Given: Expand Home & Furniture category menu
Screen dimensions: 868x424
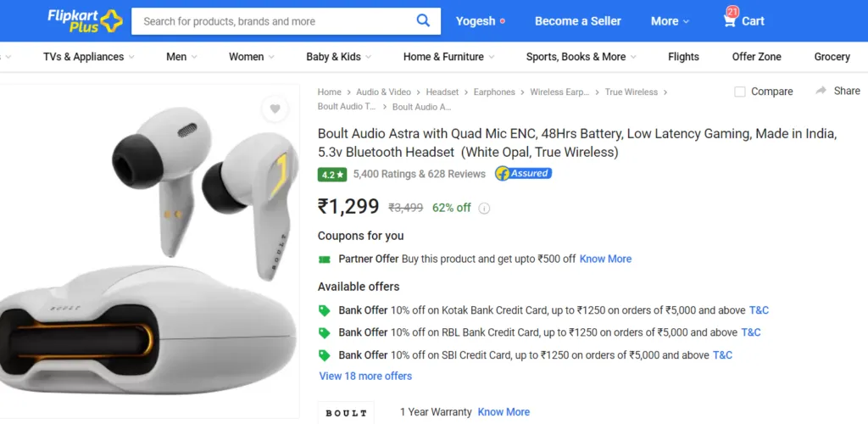Looking at the screenshot, I should click(449, 57).
